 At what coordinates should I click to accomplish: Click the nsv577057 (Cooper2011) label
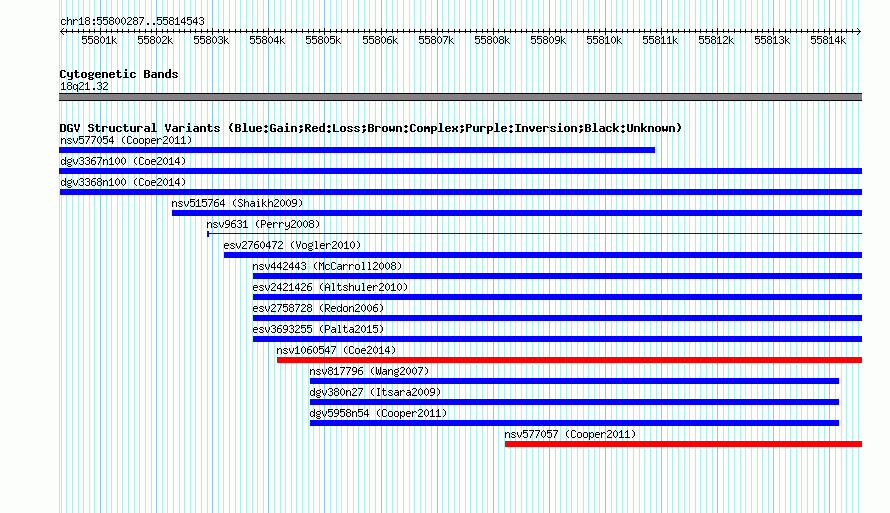click(570, 434)
